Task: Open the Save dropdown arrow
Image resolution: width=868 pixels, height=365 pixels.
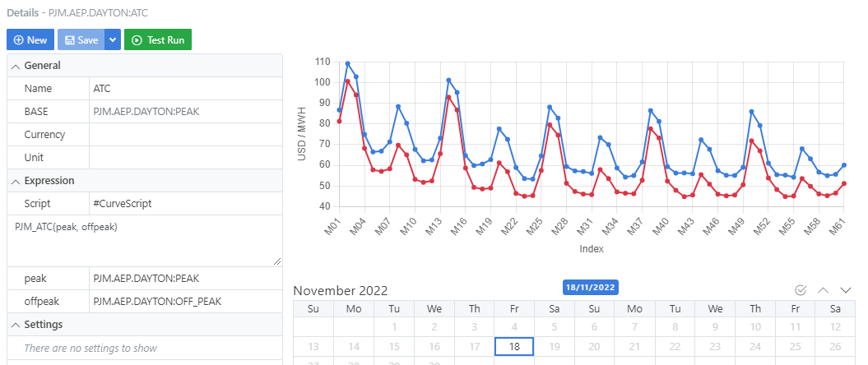Action: (x=113, y=39)
